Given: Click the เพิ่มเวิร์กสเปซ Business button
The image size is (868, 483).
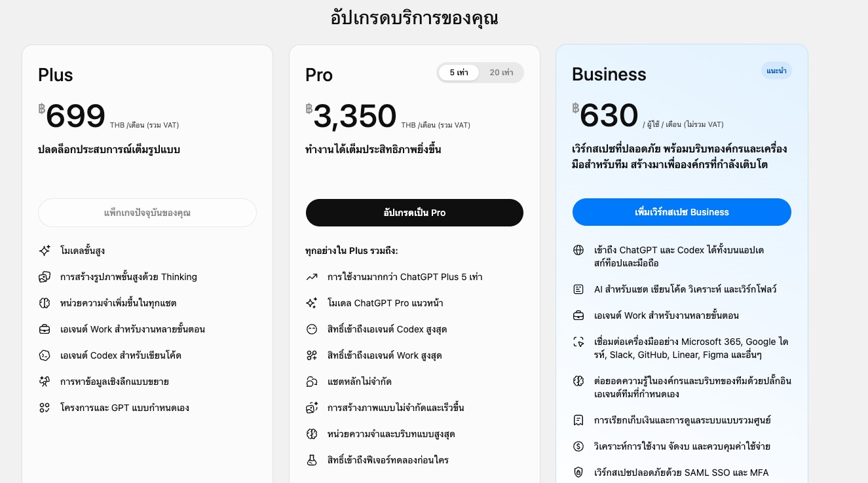Looking at the screenshot, I should tap(682, 212).
